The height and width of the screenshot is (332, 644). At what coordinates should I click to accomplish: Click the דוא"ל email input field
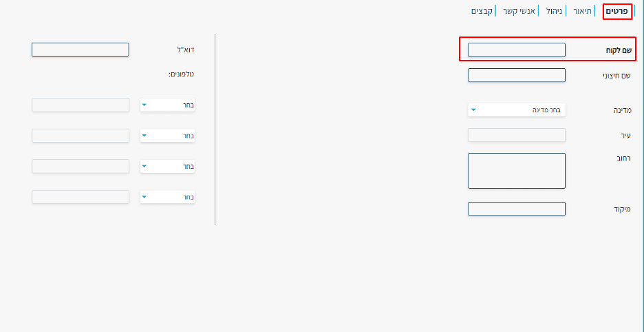(x=80, y=50)
